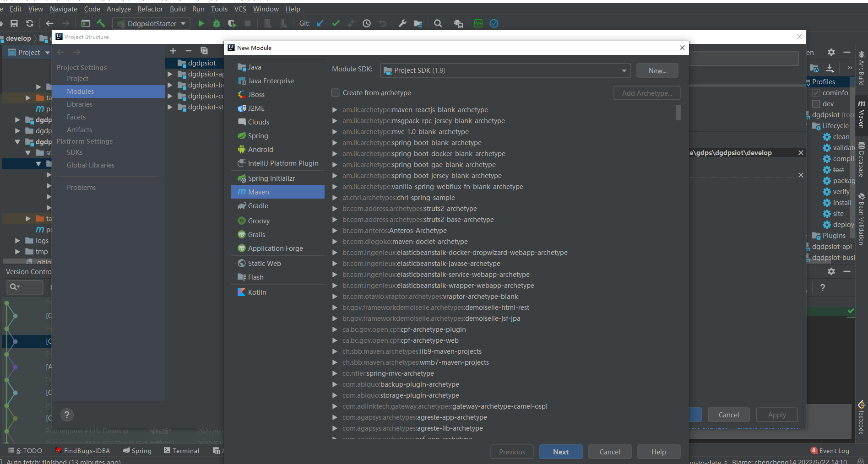Image resolution: width=868 pixels, height=464 pixels.
Task: Click the Project Structure help question mark
Action: point(67,415)
